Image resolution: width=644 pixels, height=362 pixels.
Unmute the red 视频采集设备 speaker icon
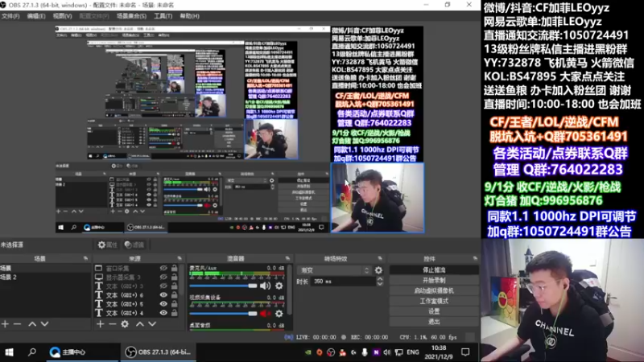265,314
